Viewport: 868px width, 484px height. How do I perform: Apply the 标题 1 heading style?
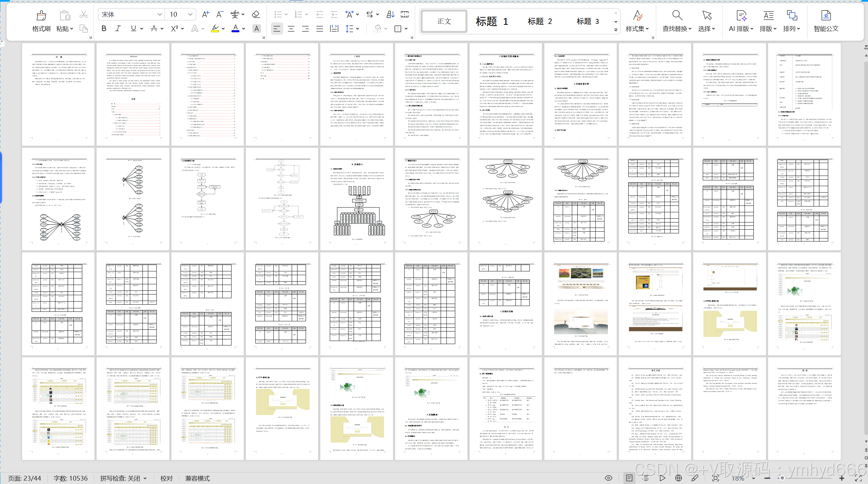(x=492, y=21)
